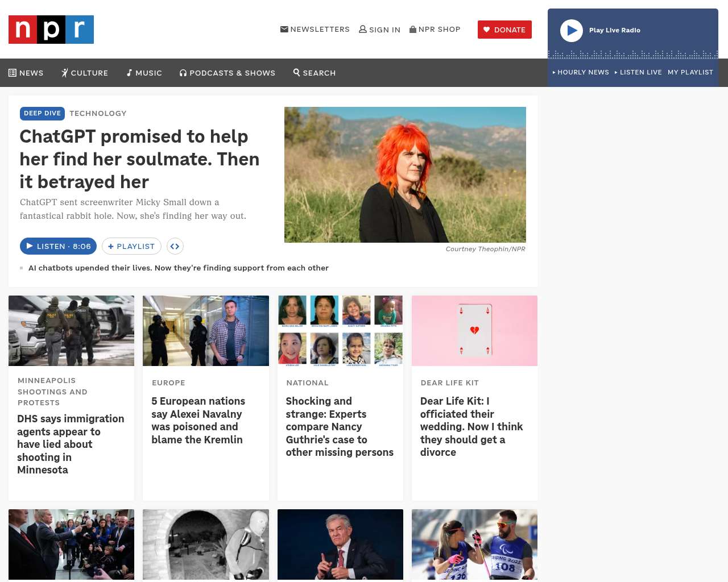
Task: Open the Navalny story thumbnail
Action: click(206, 331)
